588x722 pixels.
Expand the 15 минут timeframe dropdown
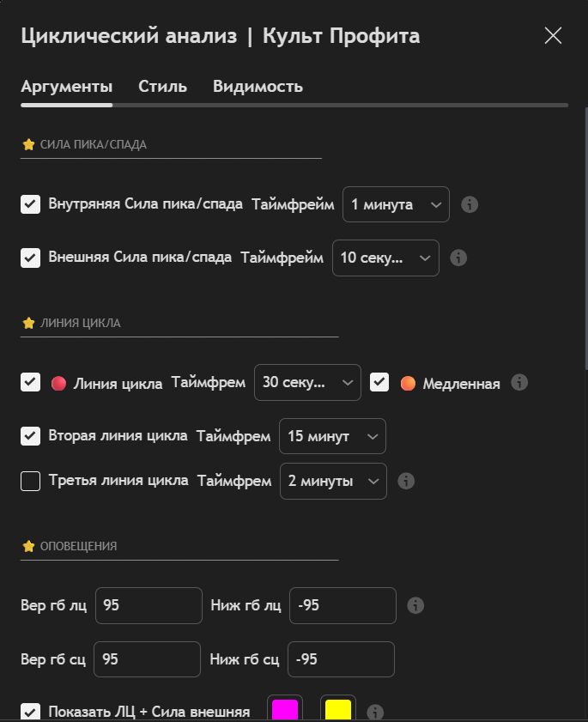tap(332, 436)
